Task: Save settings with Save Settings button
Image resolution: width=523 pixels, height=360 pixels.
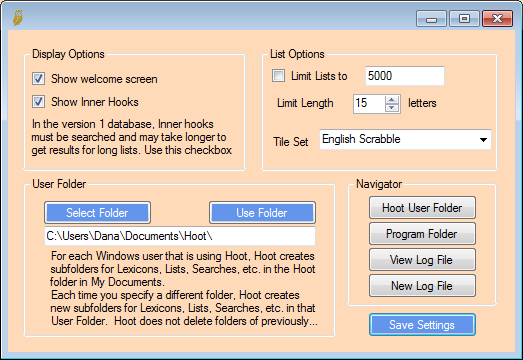Action: point(422,325)
